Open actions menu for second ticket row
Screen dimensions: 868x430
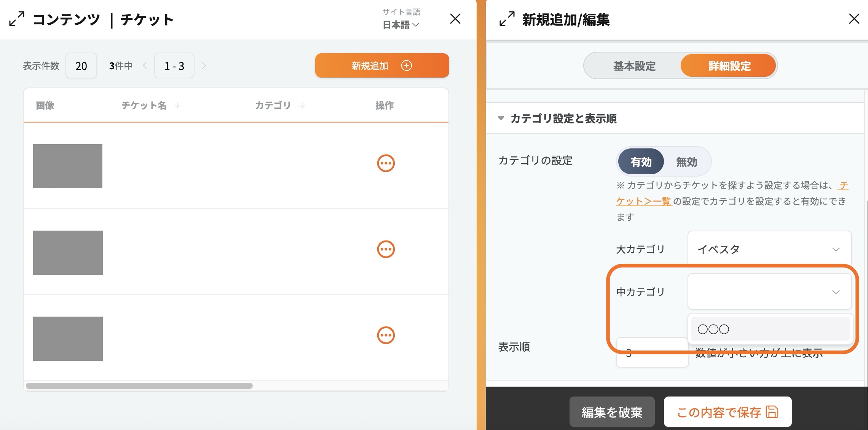386,250
